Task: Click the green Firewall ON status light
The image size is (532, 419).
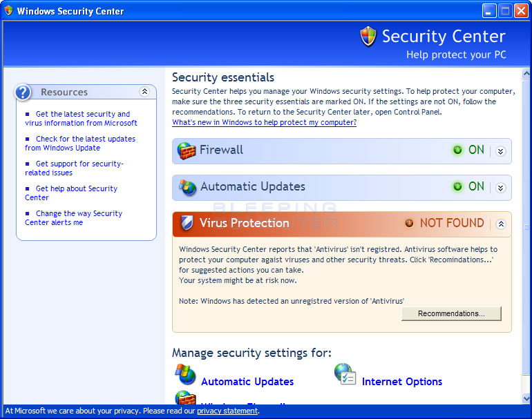Action: click(x=457, y=150)
